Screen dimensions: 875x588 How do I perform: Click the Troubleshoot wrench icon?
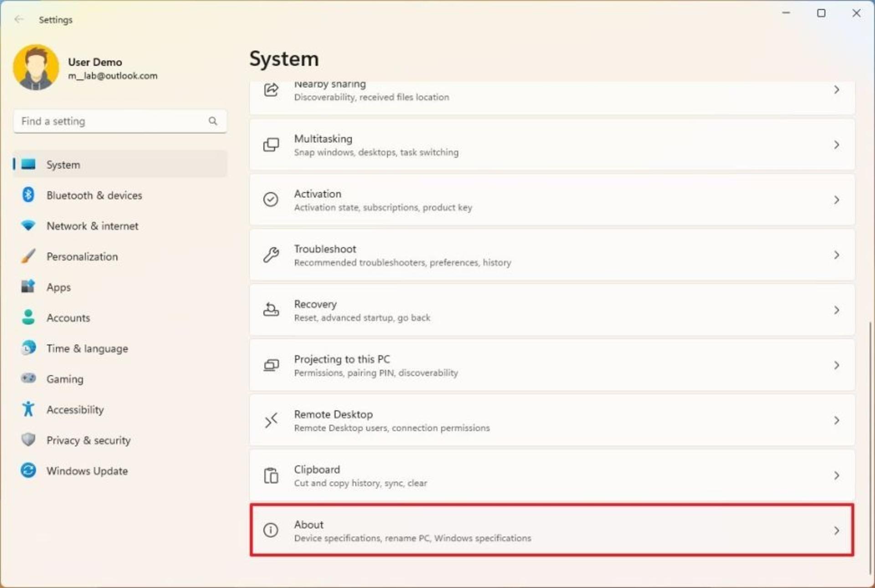click(271, 255)
